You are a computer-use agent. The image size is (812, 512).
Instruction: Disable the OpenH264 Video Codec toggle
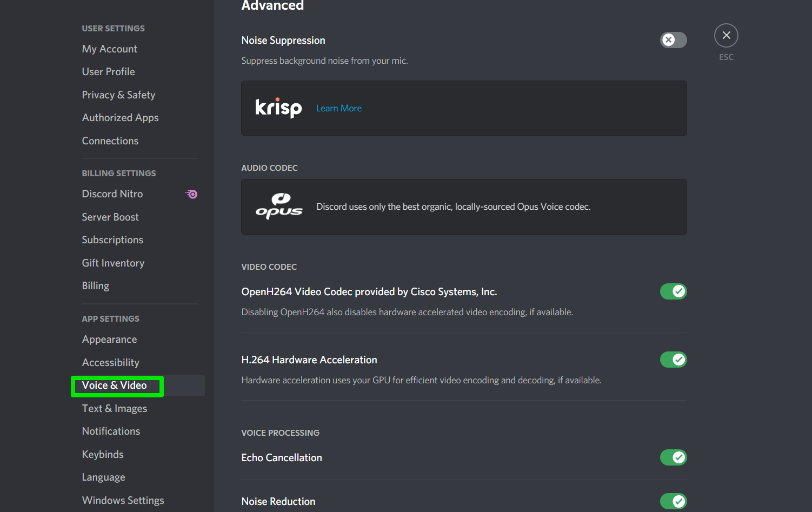[674, 291]
